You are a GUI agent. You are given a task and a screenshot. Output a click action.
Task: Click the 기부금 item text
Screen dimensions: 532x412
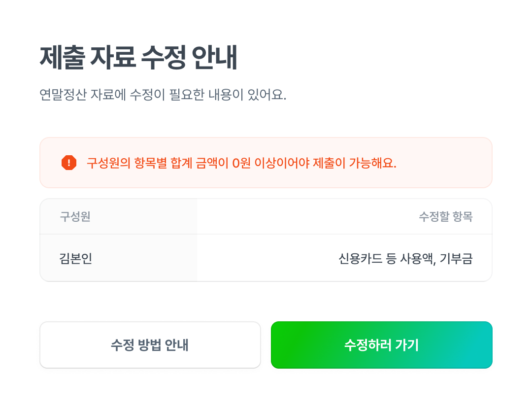click(456, 258)
